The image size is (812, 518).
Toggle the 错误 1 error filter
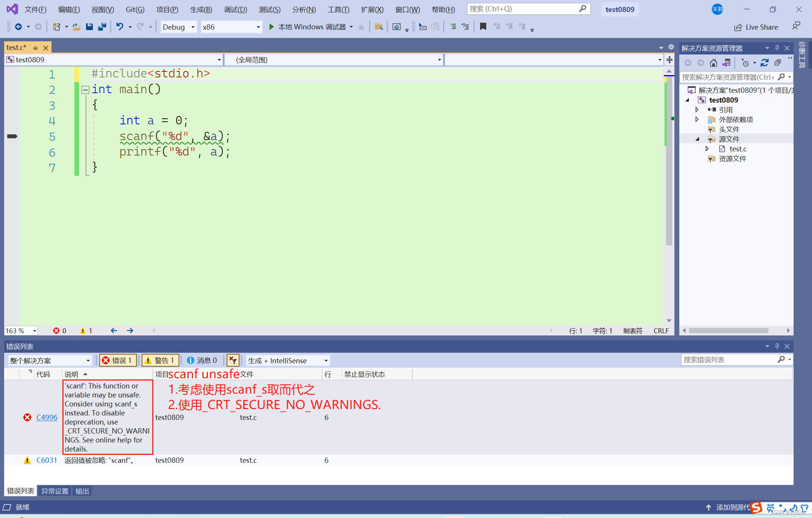(118, 360)
